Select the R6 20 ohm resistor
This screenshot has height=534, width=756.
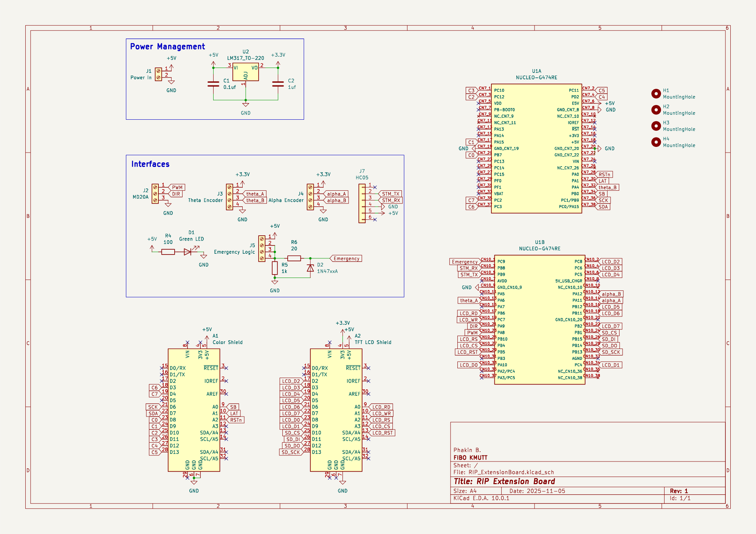pos(294,258)
